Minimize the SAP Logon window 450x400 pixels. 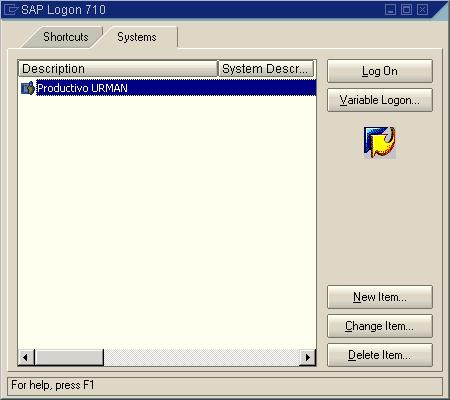click(391, 9)
